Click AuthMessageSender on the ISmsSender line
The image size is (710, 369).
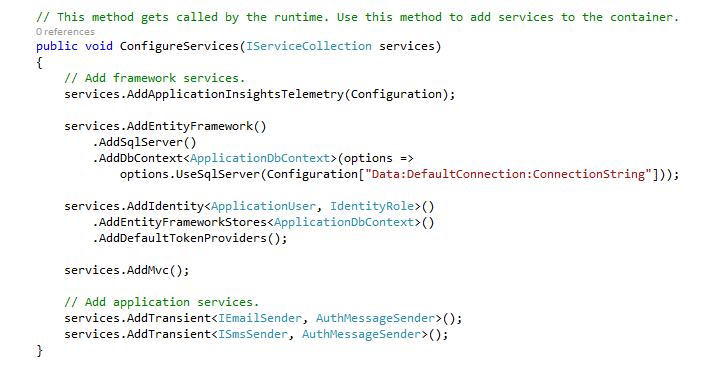click(x=361, y=334)
